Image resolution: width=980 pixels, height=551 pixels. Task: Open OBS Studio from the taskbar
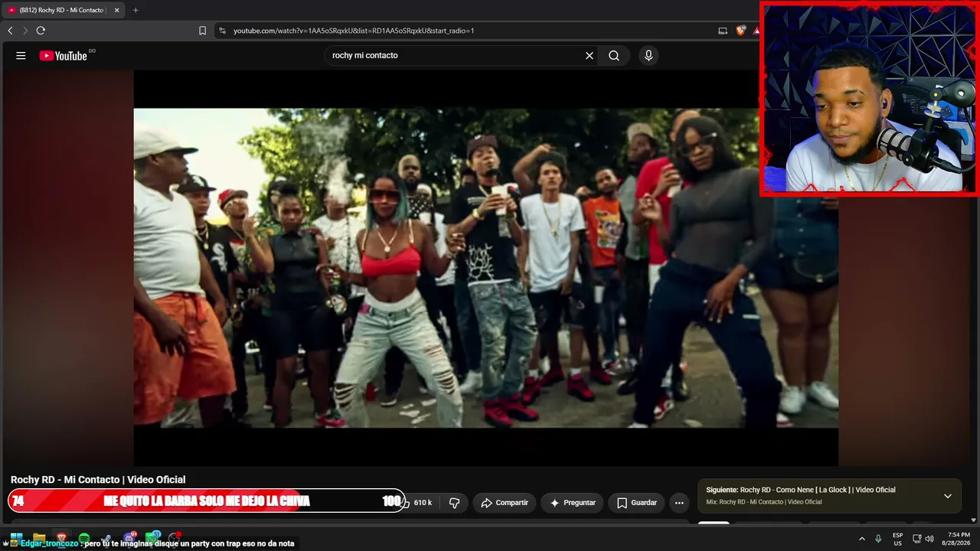(175, 538)
